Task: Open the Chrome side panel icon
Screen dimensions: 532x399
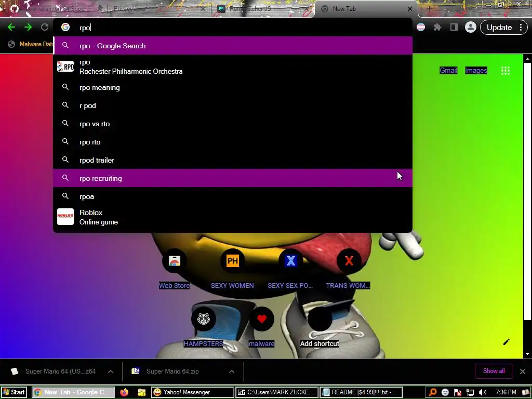Action: 454,27
